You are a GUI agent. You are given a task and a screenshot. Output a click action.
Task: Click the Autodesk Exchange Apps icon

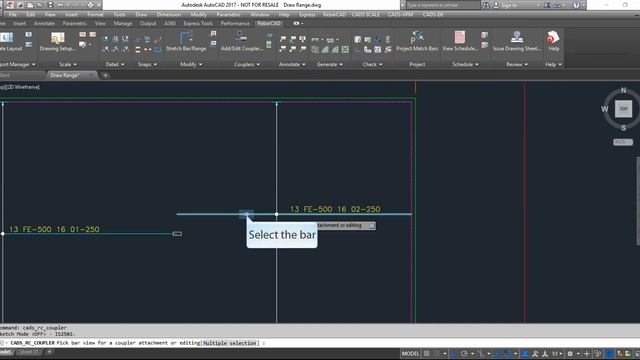(x=547, y=5)
